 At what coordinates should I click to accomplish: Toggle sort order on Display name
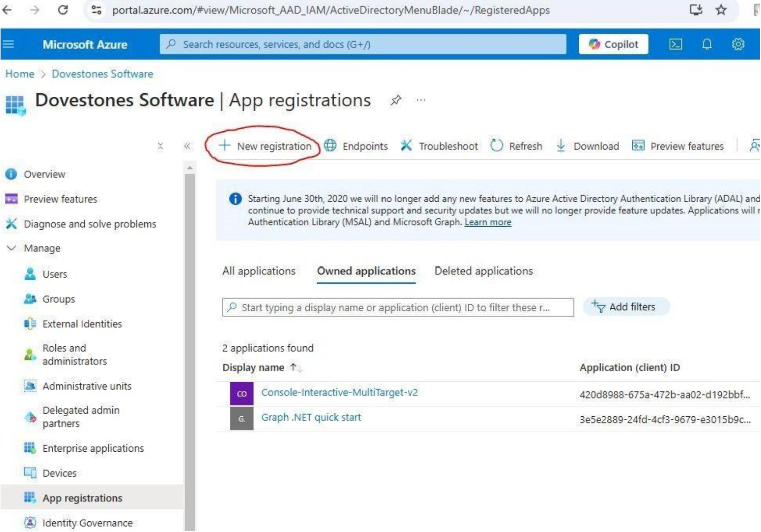[x=295, y=367]
